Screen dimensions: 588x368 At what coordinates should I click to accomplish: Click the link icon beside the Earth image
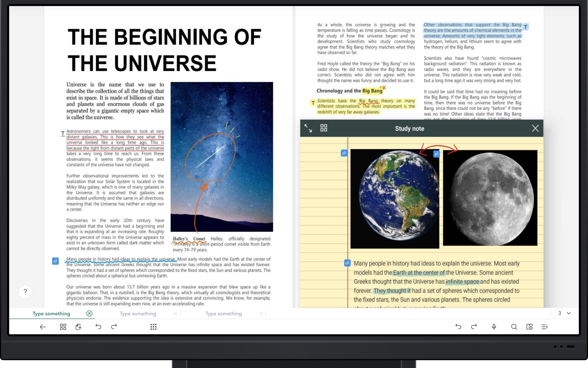(344, 153)
